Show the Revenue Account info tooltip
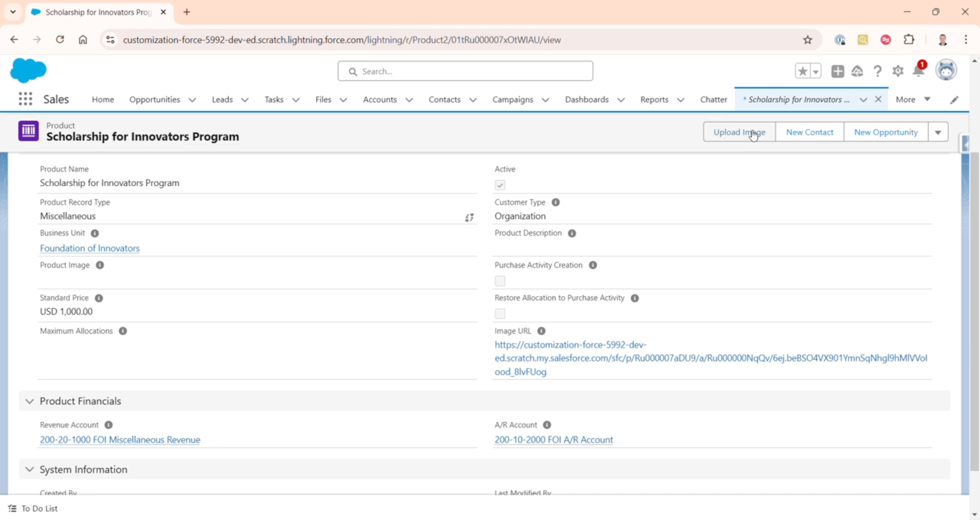The width and height of the screenshot is (980, 520). [x=108, y=425]
